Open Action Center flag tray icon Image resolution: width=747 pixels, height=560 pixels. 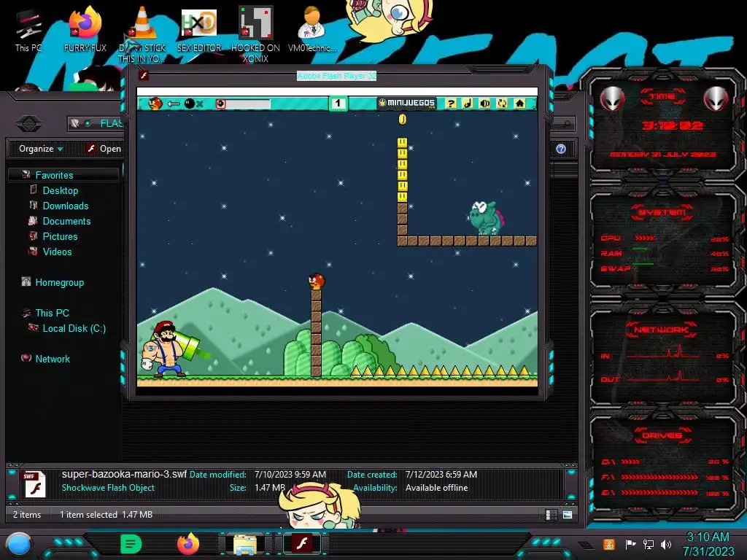(x=630, y=544)
